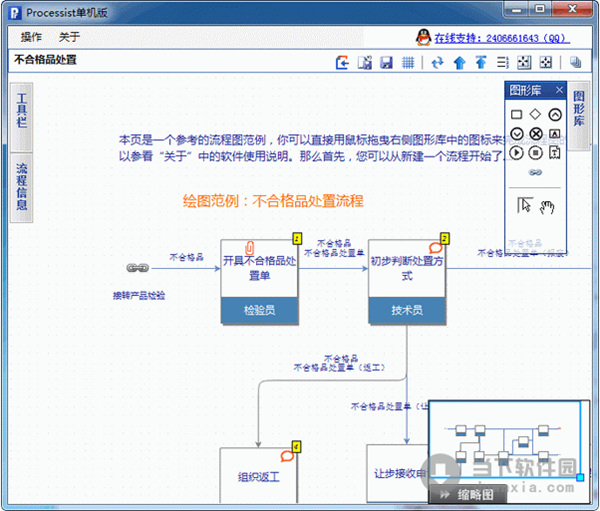
Task: Click yellow number tag on 初步判断处置方式
Action: [x=444, y=238]
